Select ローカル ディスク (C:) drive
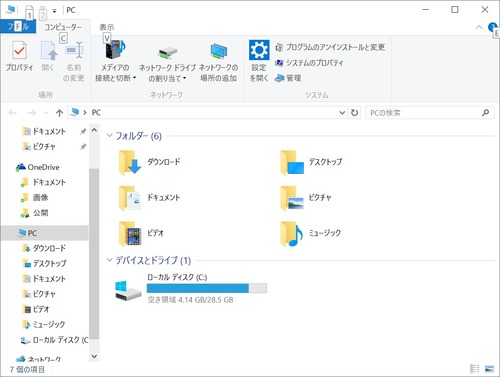Viewport: 500px width, 377px height. pos(191,289)
